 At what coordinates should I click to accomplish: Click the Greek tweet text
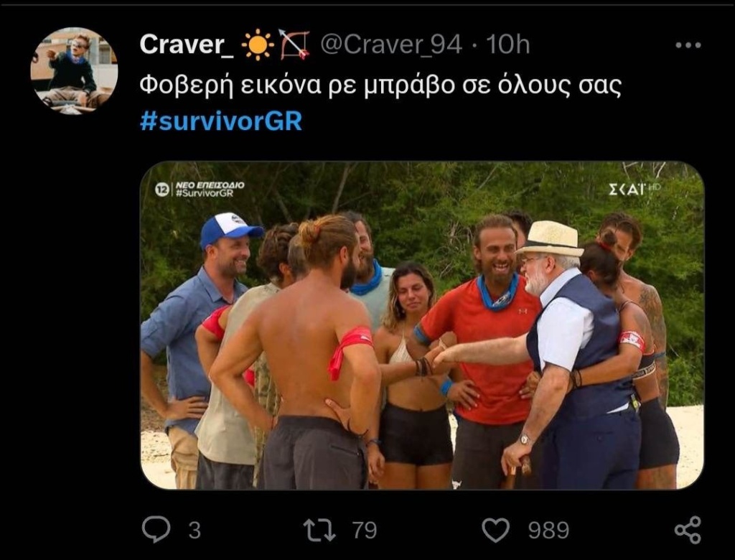tap(380, 86)
